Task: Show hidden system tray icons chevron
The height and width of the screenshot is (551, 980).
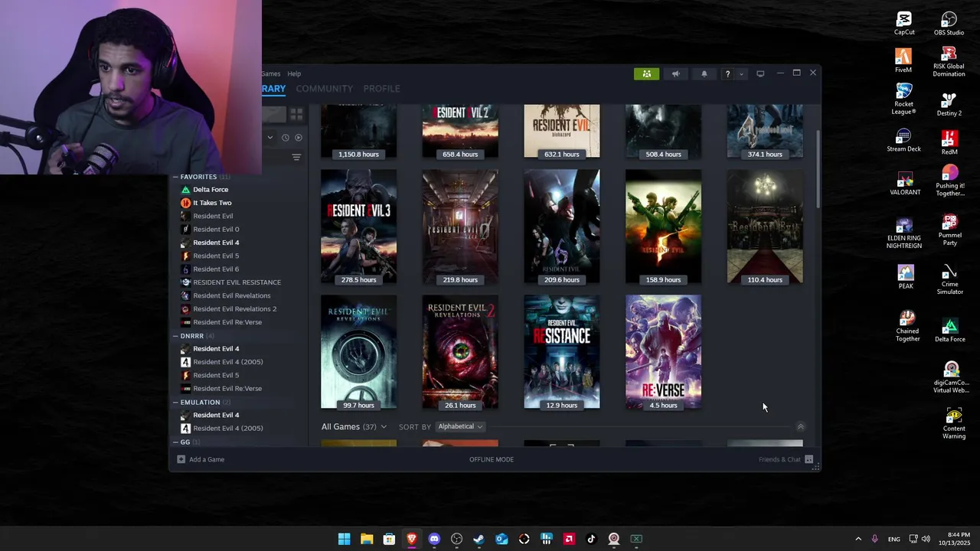Action: [x=857, y=539]
